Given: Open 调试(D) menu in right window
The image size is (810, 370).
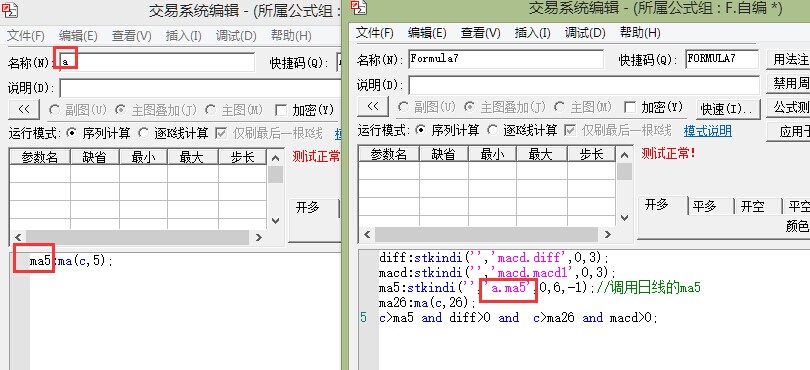Looking at the screenshot, I should 585,33.
